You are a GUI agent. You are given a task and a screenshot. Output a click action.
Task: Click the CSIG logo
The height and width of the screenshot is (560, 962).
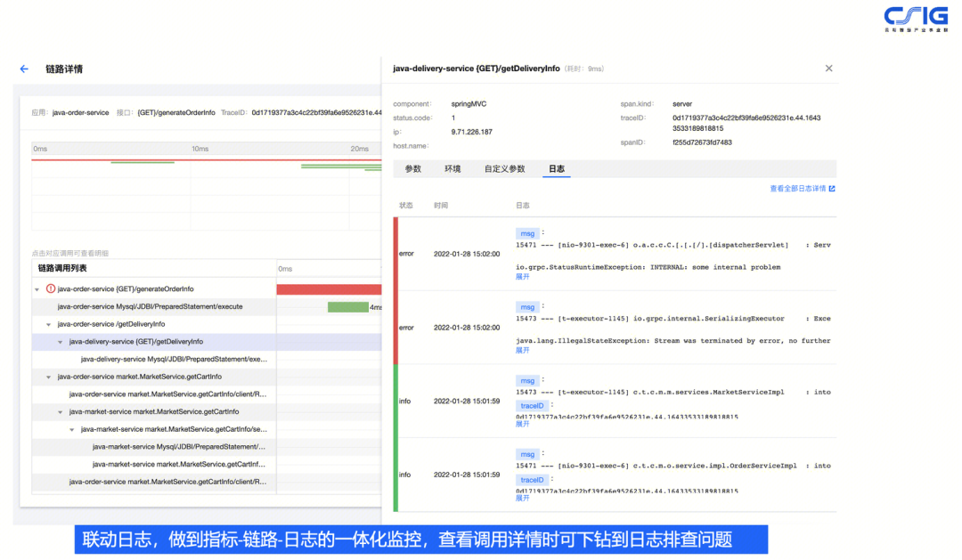916,19
